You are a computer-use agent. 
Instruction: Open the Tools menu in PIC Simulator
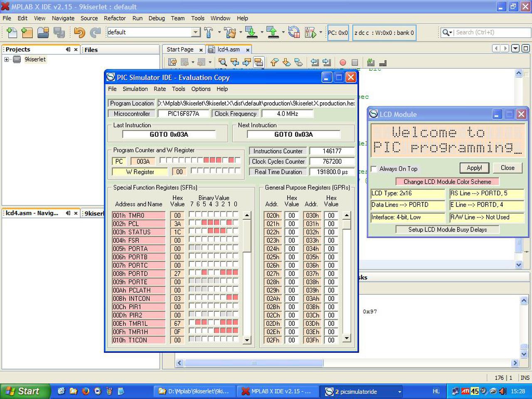coord(179,89)
